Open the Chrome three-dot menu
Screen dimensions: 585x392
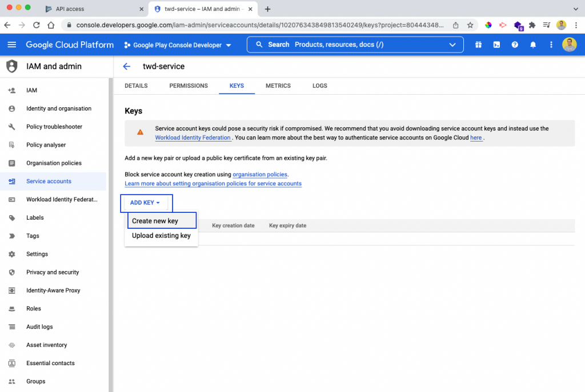pos(576,25)
